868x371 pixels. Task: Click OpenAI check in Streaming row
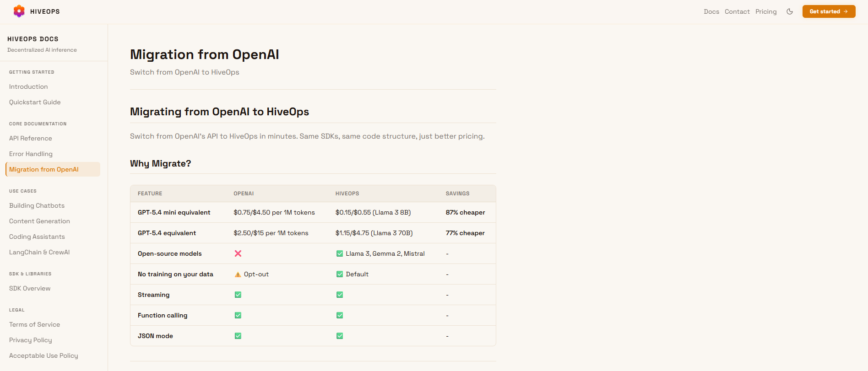238,295
